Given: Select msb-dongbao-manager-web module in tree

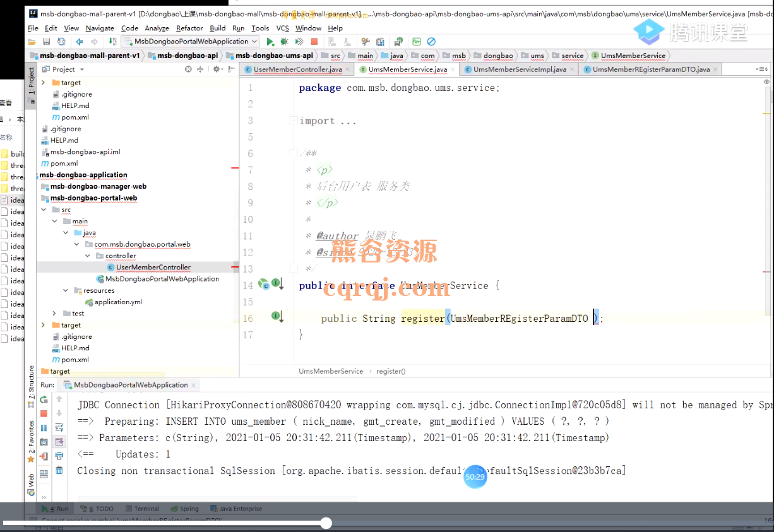Looking at the screenshot, I should (x=93, y=186).
